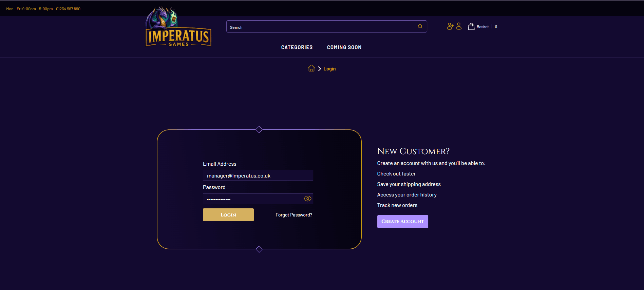This screenshot has height=290, width=644.
Task: Click the Forgot Password link
Action: [x=294, y=215]
